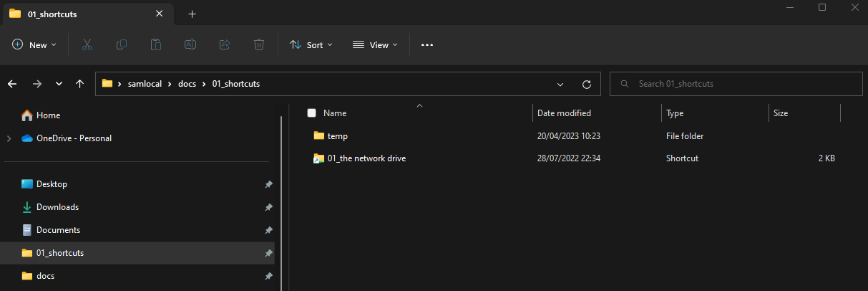Unpin 01_shortcuts using its pin icon

268,253
